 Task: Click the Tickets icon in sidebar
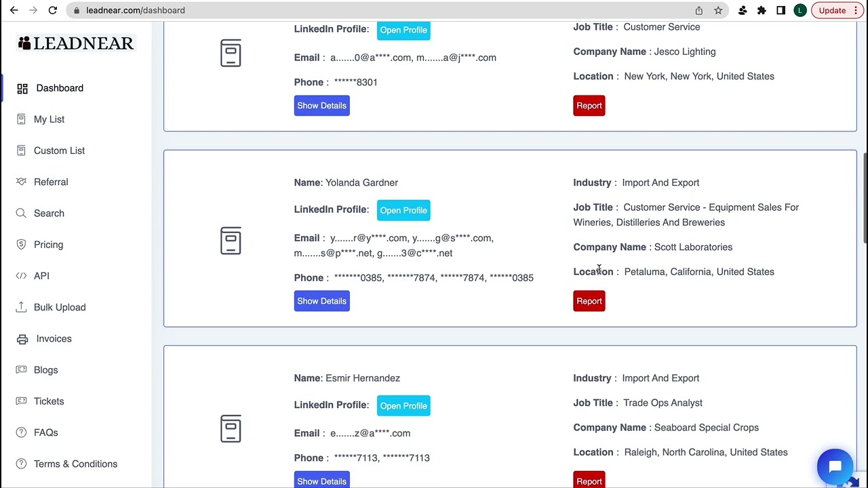[21, 401]
